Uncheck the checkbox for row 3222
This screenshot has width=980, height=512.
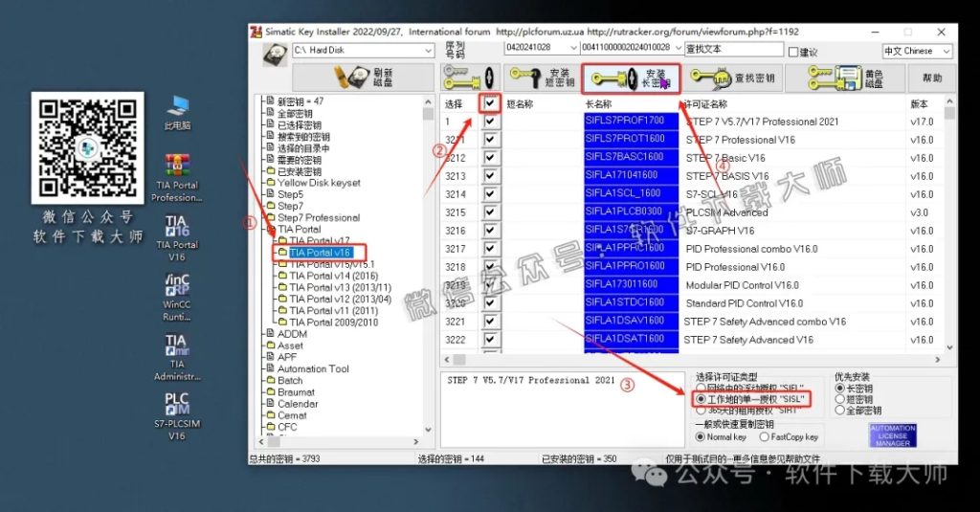[490, 339]
